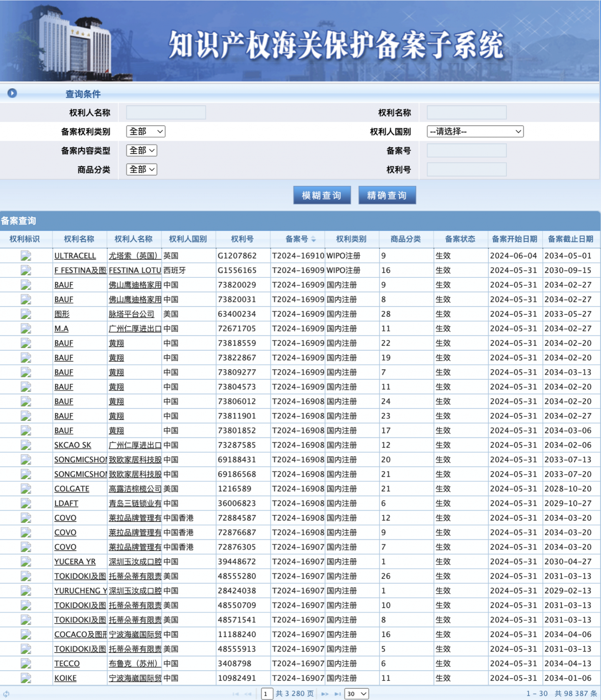Screen dimensions: 601x700
Task: Open the trademark image in the LDAFT row
Action: [x=26, y=504]
